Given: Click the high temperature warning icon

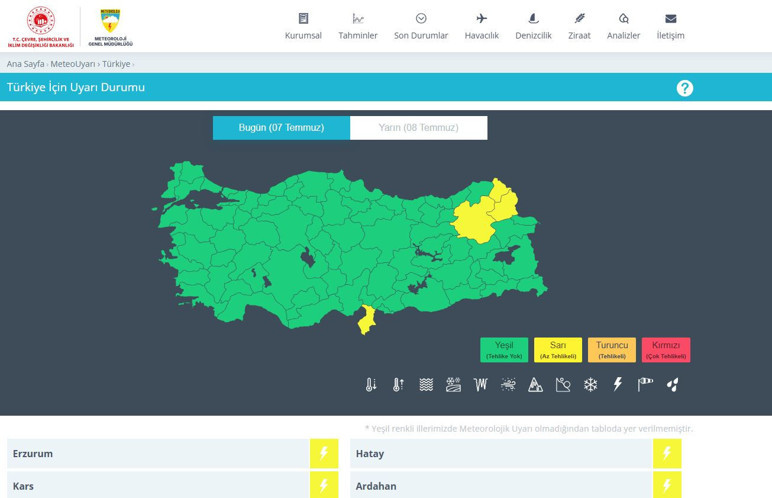Looking at the screenshot, I should pyautogui.click(x=398, y=384).
